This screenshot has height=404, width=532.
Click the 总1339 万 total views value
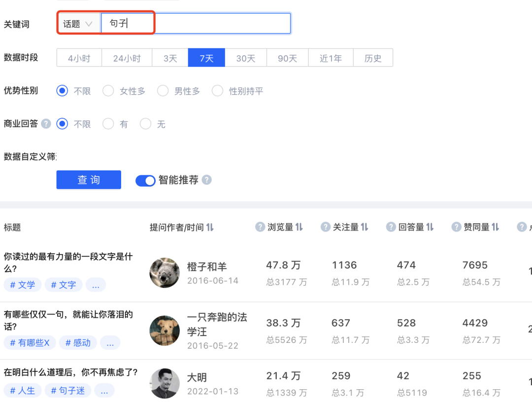tap(287, 393)
